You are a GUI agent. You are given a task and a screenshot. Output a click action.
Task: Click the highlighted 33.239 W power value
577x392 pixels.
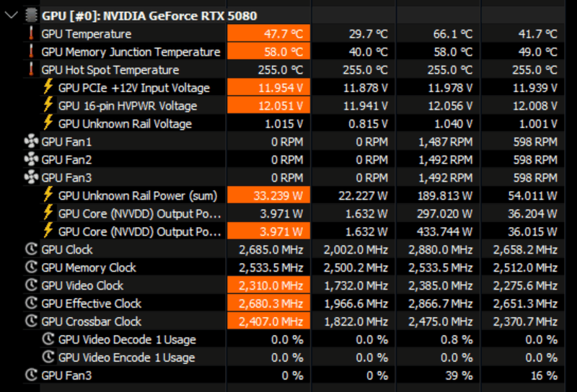point(268,195)
